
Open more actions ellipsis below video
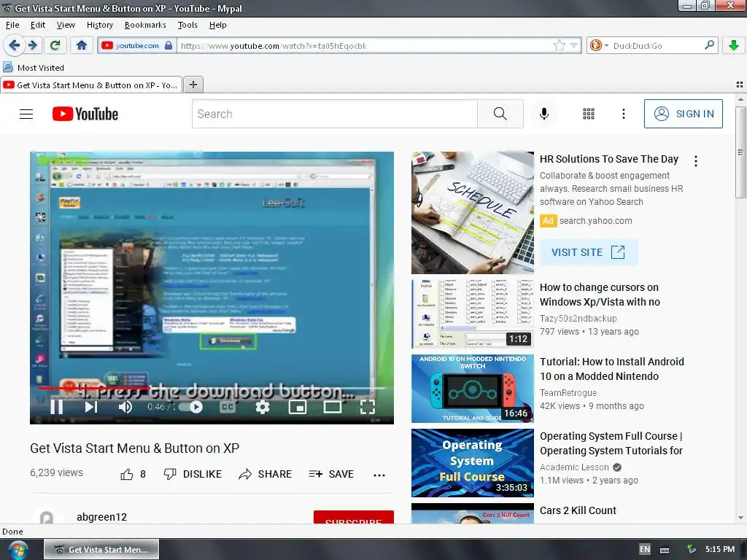pos(379,475)
